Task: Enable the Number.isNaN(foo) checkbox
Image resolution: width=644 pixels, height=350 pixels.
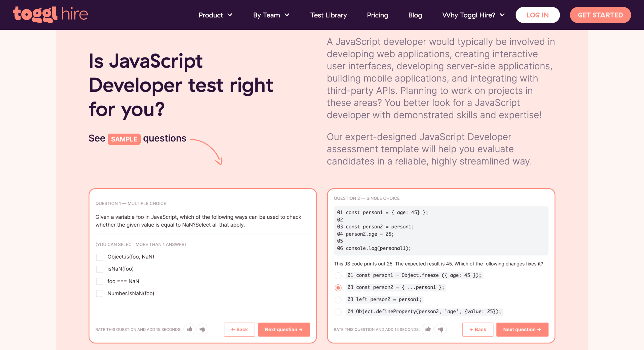Action: tap(100, 293)
